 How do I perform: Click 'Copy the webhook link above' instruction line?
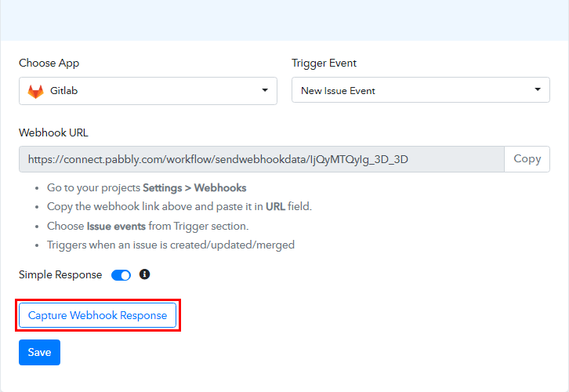click(179, 206)
